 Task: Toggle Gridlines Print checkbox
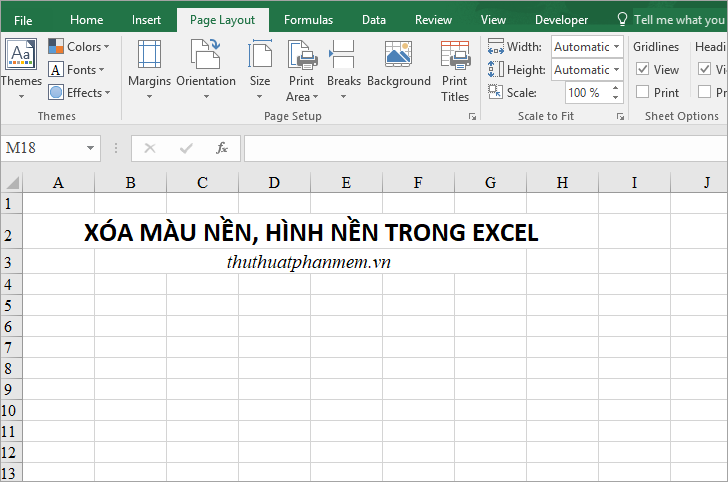pyautogui.click(x=643, y=92)
